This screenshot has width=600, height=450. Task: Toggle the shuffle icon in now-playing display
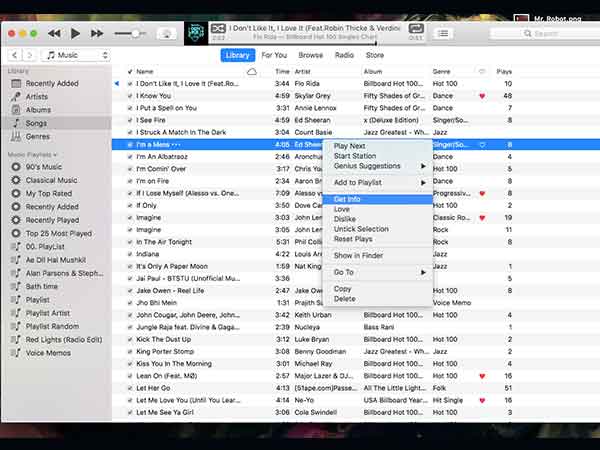pos(218,28)
